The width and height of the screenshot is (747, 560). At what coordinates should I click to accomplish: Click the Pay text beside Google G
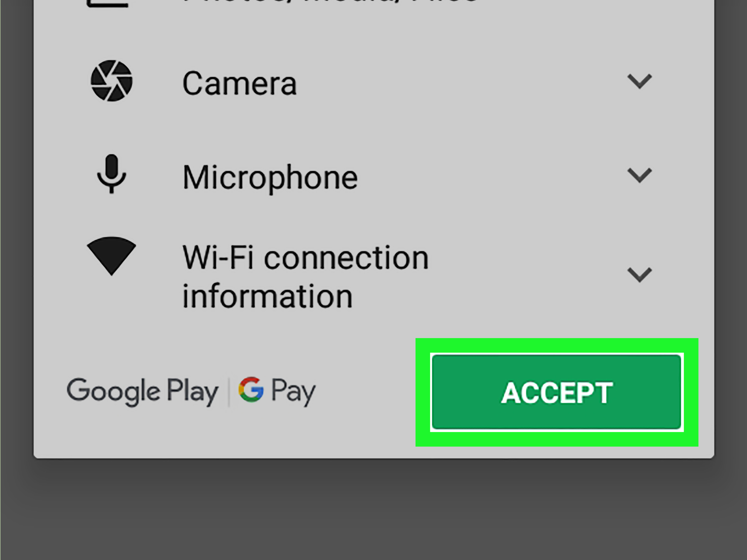(x=293, y=391)
